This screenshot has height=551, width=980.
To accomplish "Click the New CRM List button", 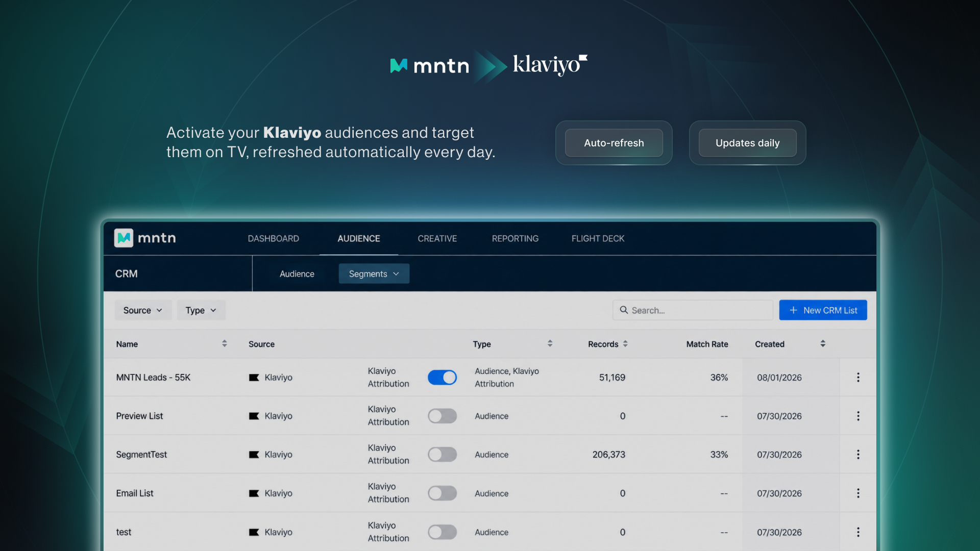I will click(x=823, y=310).
